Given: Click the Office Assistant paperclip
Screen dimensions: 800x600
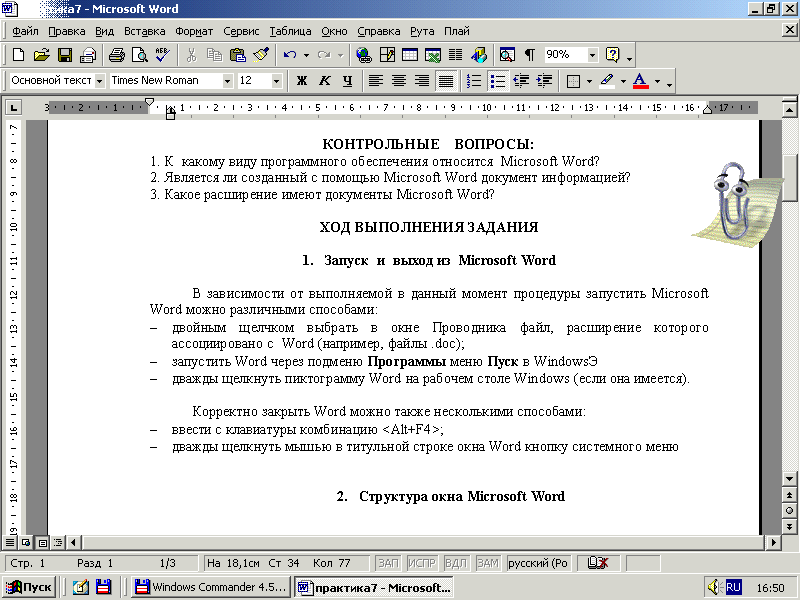Looking at the screenshot, I should click(x=736, y=205).
